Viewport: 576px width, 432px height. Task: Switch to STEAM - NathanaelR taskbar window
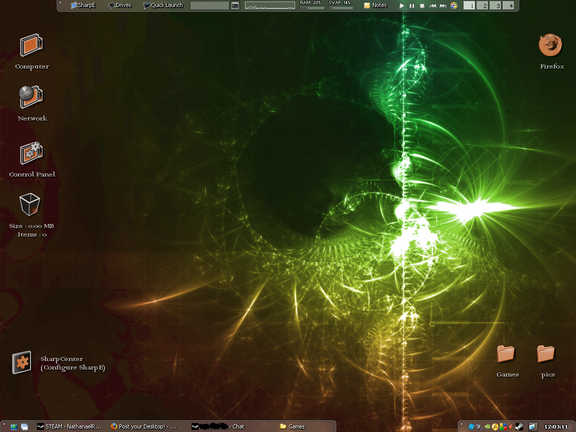point(69,426)
